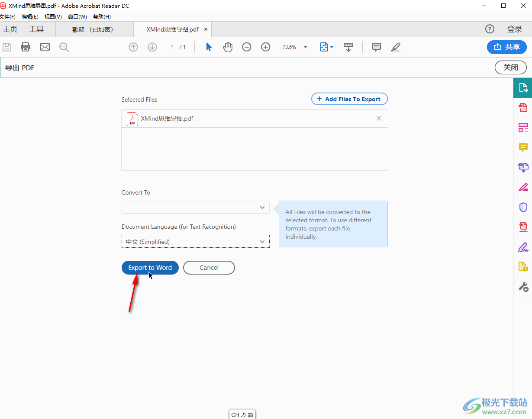Send the file by email envelope icon
532x419 pixels.
45,47
